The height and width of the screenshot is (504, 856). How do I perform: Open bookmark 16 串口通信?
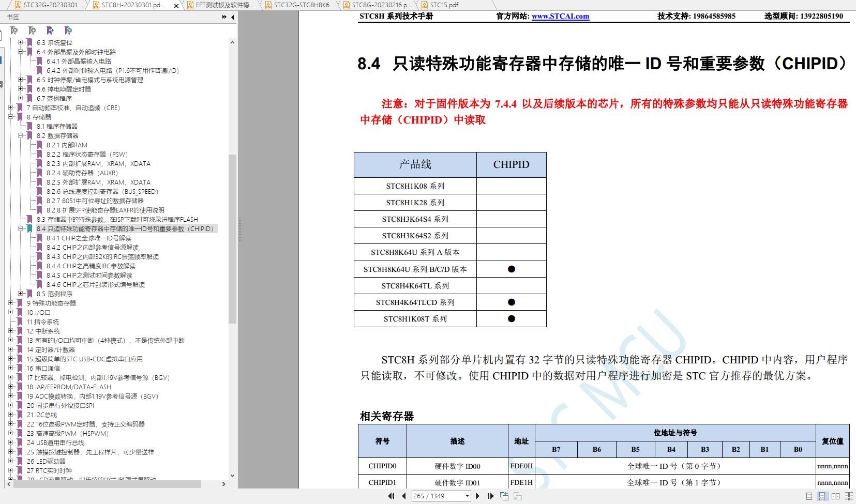pyautogui.click(x=43, y=368)
